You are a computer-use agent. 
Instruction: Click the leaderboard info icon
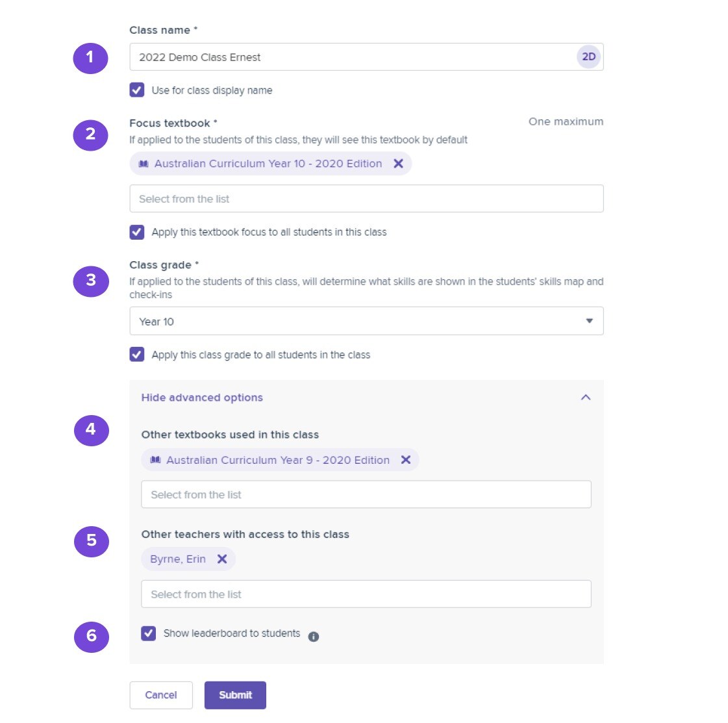point(314,637)
